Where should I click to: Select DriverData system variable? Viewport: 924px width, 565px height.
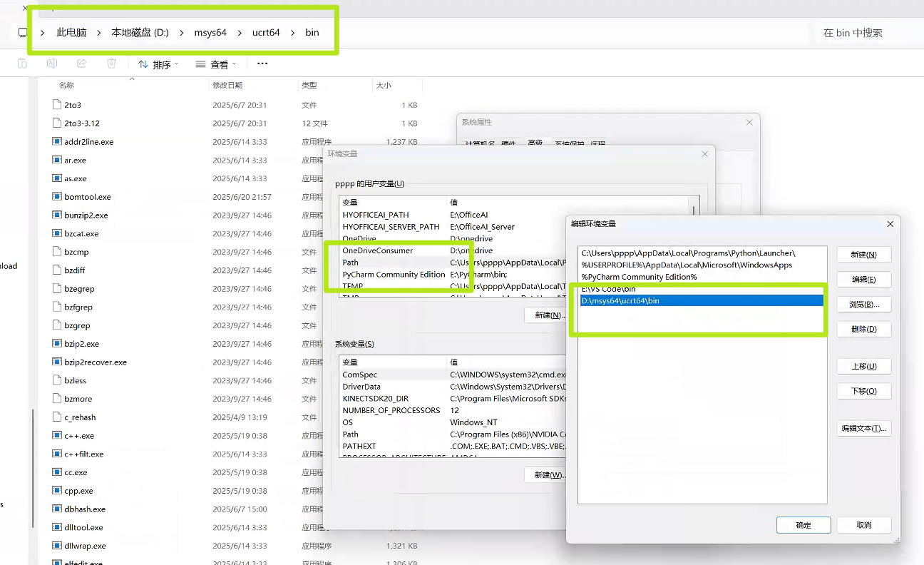point(361,387)
